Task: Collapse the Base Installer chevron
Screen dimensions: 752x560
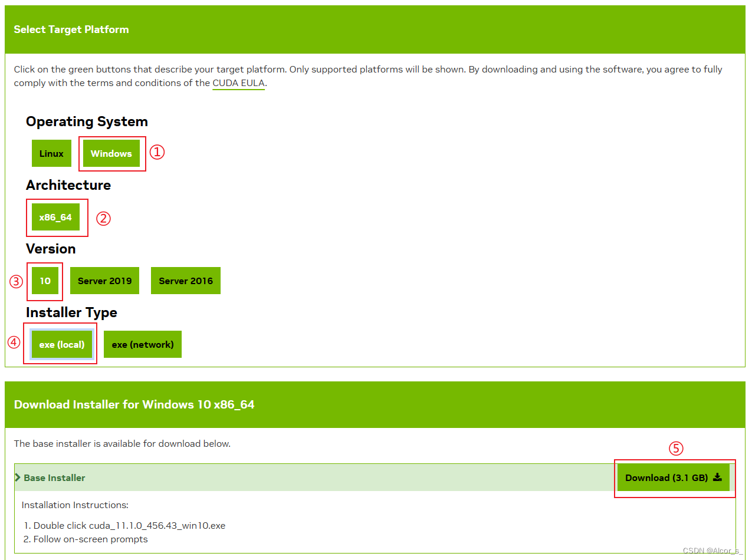Action: (x=18, y=477)
